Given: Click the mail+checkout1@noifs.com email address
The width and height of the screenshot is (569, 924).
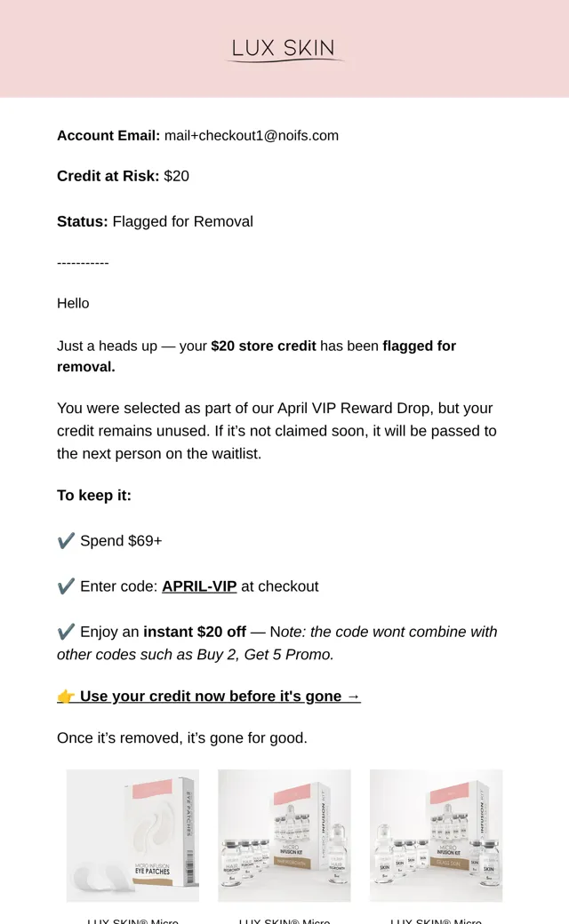Looking at the screenshot, I should pyautogui.click(x=252, y=136).
